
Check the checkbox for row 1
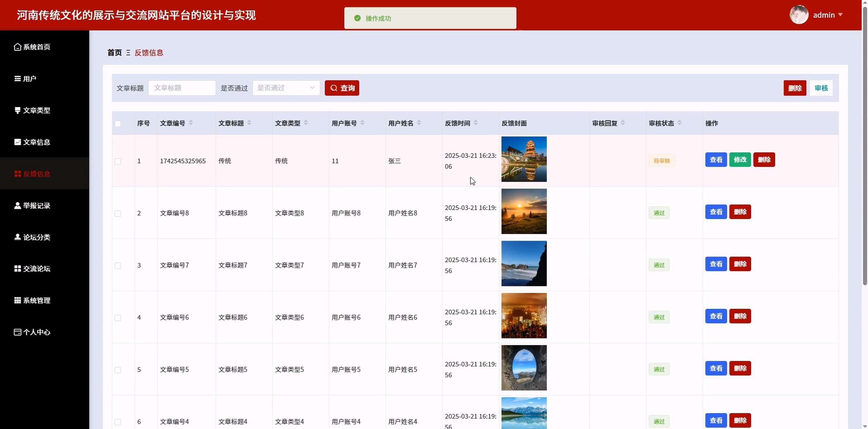118,161
